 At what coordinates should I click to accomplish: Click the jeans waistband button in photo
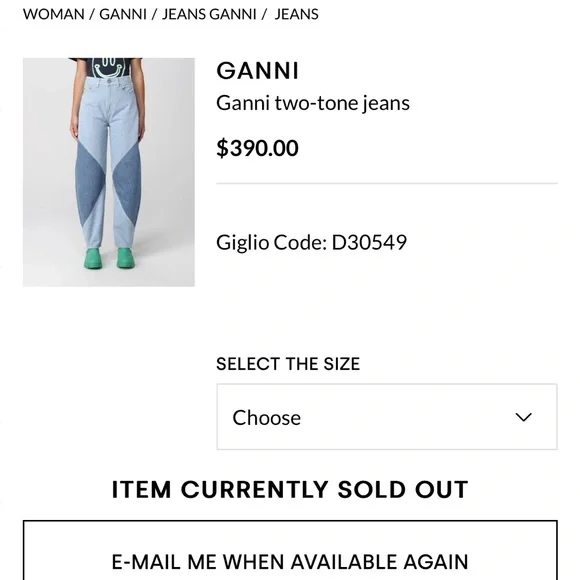tap(109, 81)
